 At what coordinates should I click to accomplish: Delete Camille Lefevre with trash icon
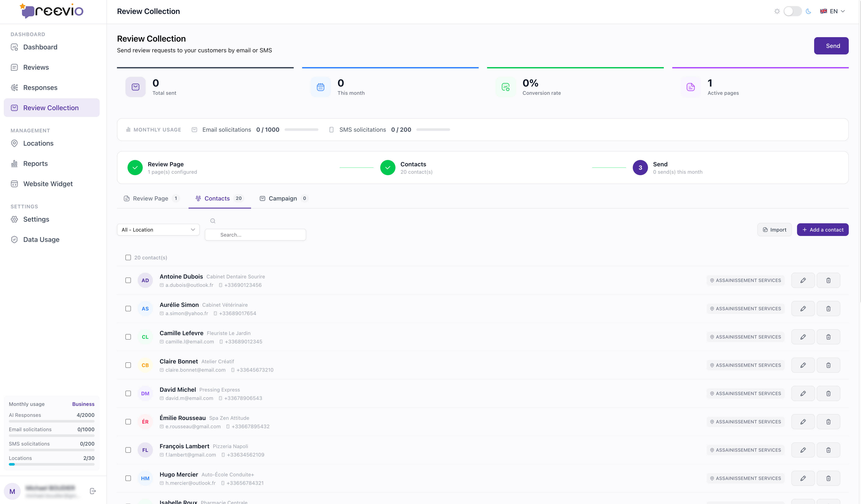828,337
